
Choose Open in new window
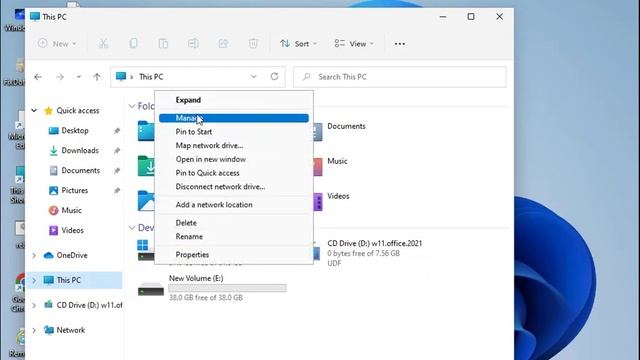[233, 159]
